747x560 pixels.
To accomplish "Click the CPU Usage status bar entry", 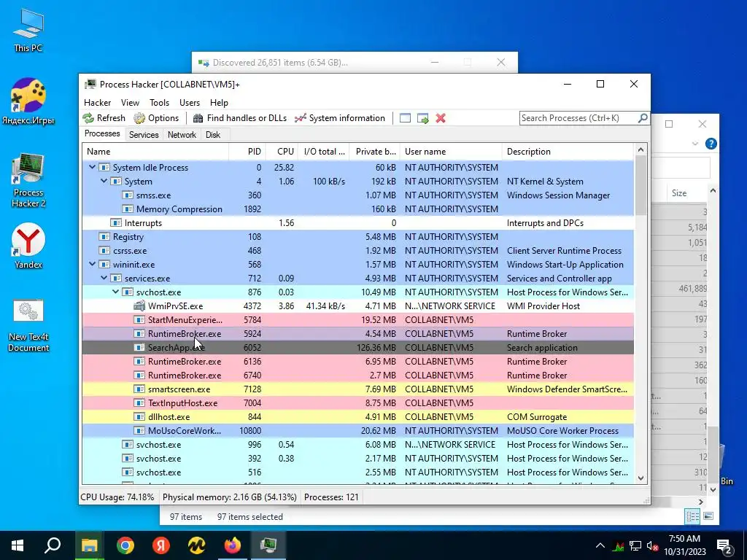I will [117, 497].
